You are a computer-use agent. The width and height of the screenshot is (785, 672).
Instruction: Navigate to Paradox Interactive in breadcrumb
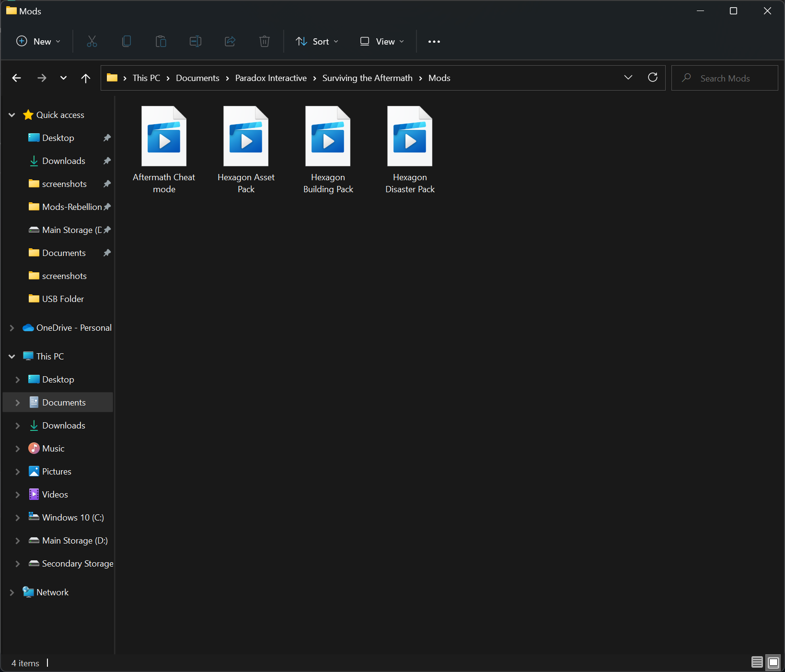(x=271, y=78)
